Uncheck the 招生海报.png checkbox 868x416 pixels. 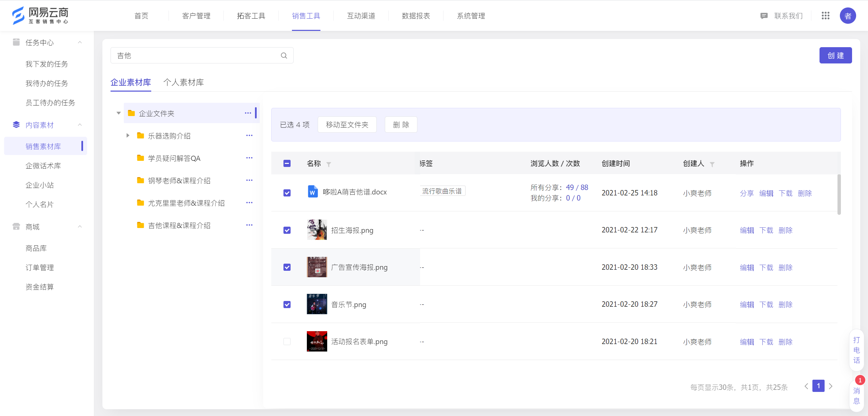(x=287, y=230)
